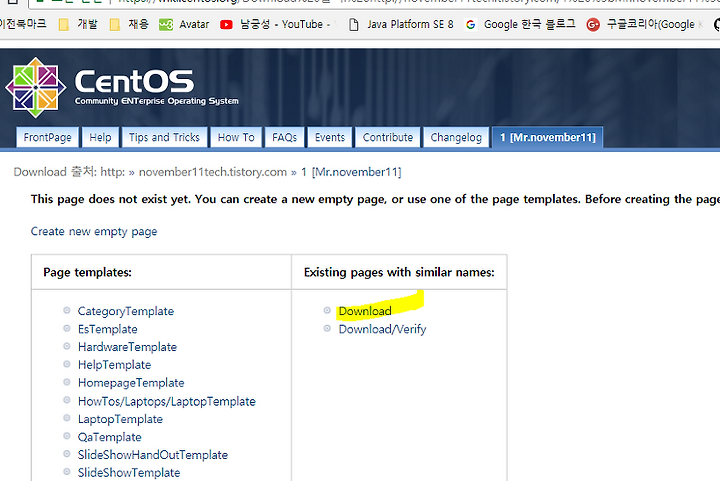Open the Events tab

coord(330,137)
